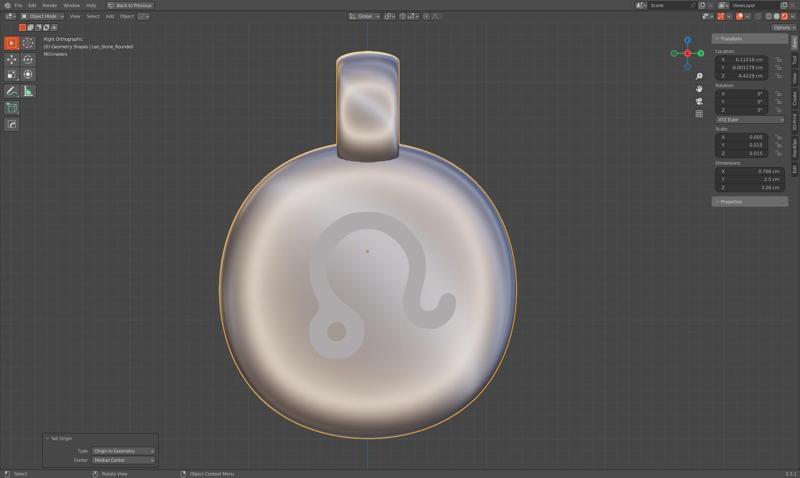Open the Options dropdown

click(x=784, y=28)
